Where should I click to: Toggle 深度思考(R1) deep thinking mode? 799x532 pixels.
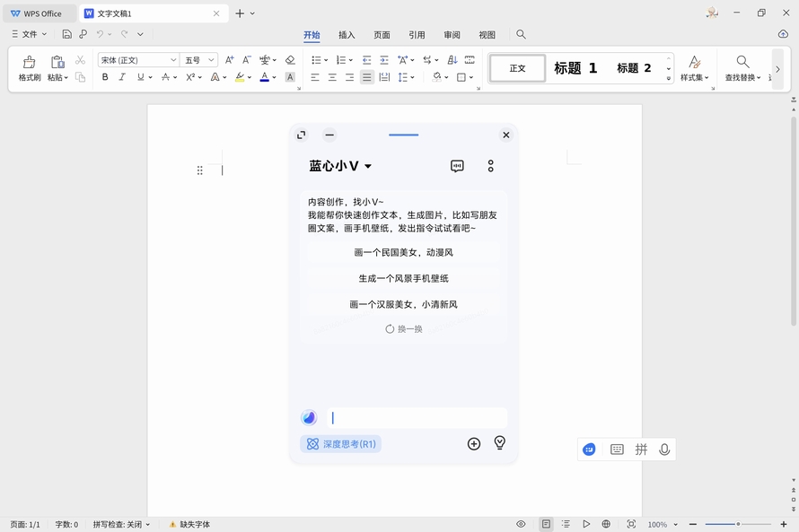pyautogui.click(x=341, y=444)
